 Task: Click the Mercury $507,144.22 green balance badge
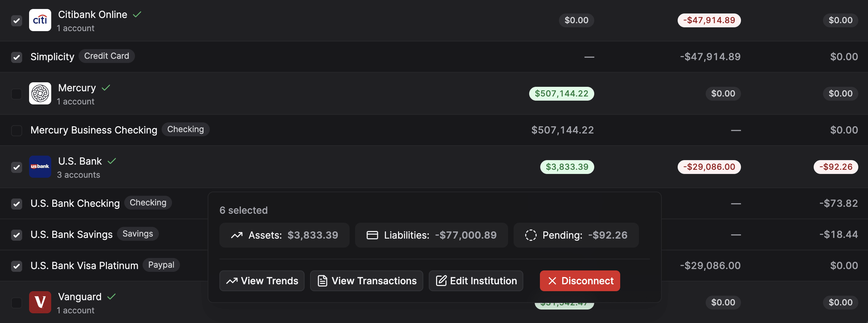(561, 94)
